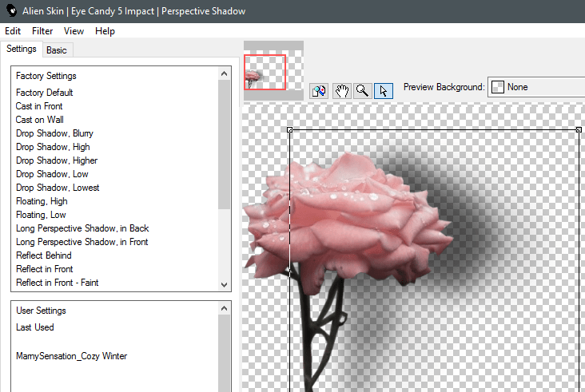Choose Drop Shadow, Blurry preset
Viewport: 585px width, 392px height.
click(54, 133)
